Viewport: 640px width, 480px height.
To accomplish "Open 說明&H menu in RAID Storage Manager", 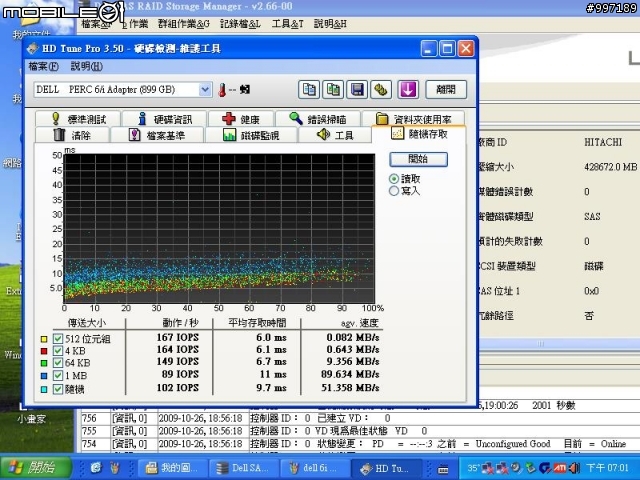I will [330, 24].
